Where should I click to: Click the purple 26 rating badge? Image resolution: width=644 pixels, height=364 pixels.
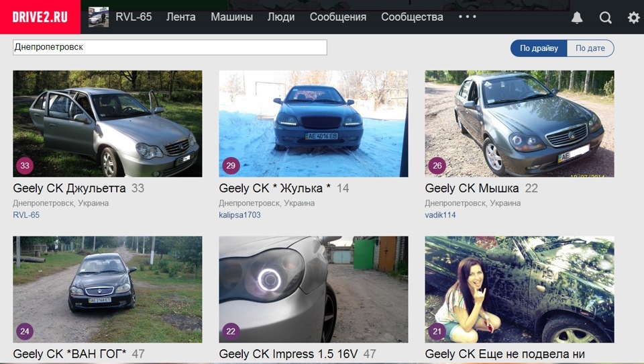tap(437, 166)
